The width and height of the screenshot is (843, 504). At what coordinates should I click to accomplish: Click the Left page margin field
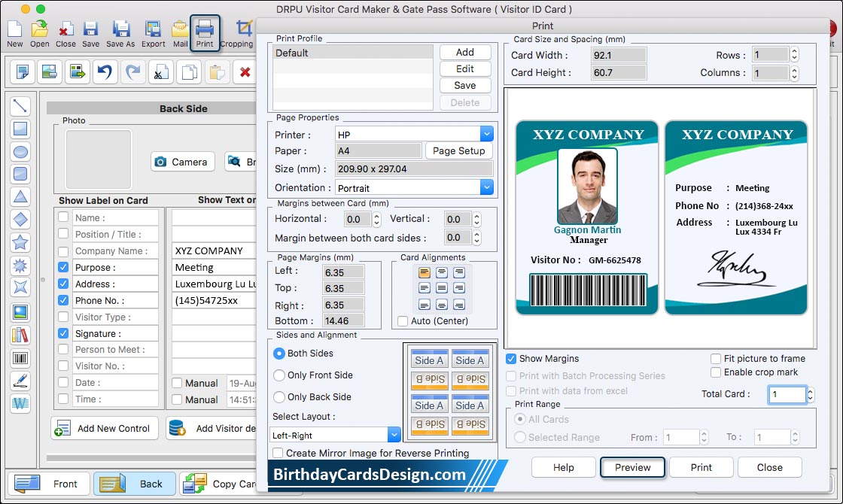(x=343, y=272)
